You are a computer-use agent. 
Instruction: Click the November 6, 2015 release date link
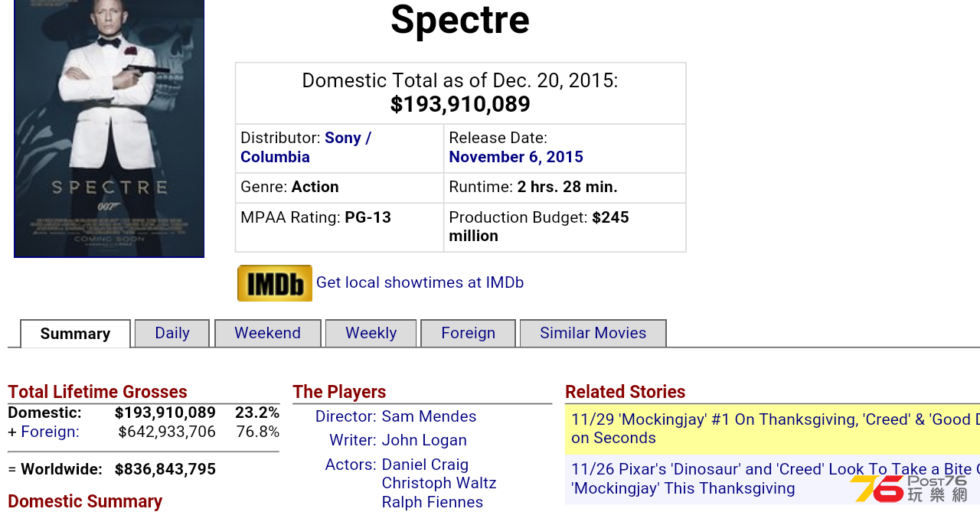(x=516, y=157)
